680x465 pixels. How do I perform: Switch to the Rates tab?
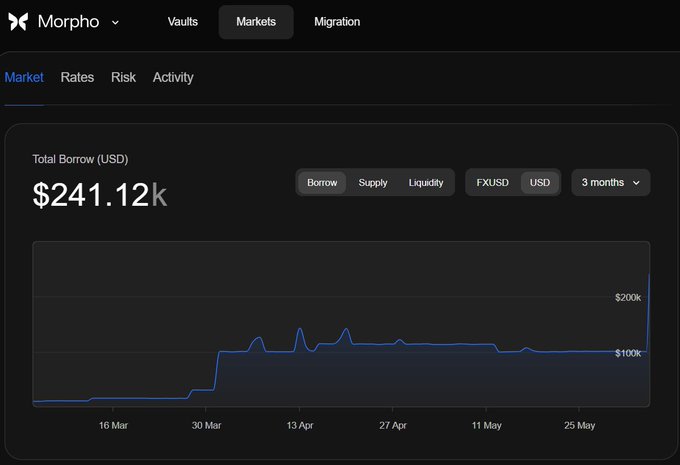pyautogui.click(x=77, y=77)
